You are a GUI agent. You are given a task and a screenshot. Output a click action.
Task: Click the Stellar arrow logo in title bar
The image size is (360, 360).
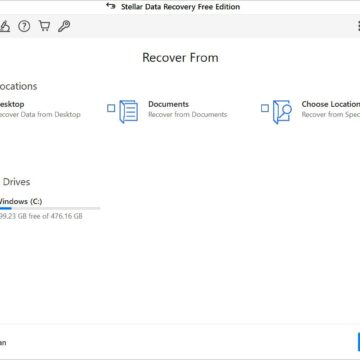(x=111, y=6)
